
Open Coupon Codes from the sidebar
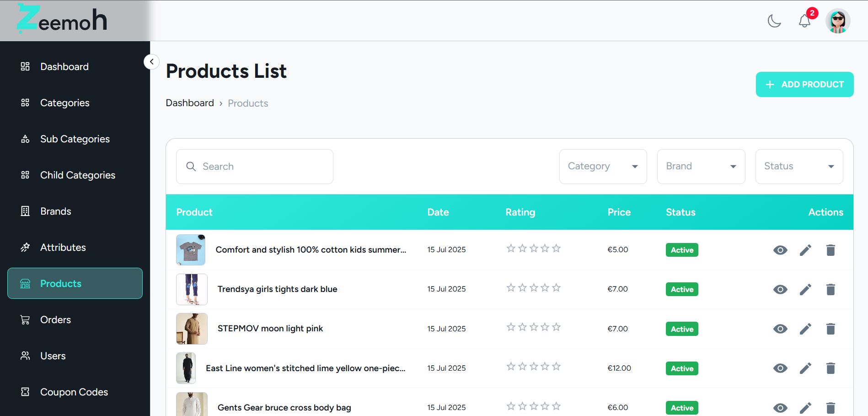[x=74, y=392]
